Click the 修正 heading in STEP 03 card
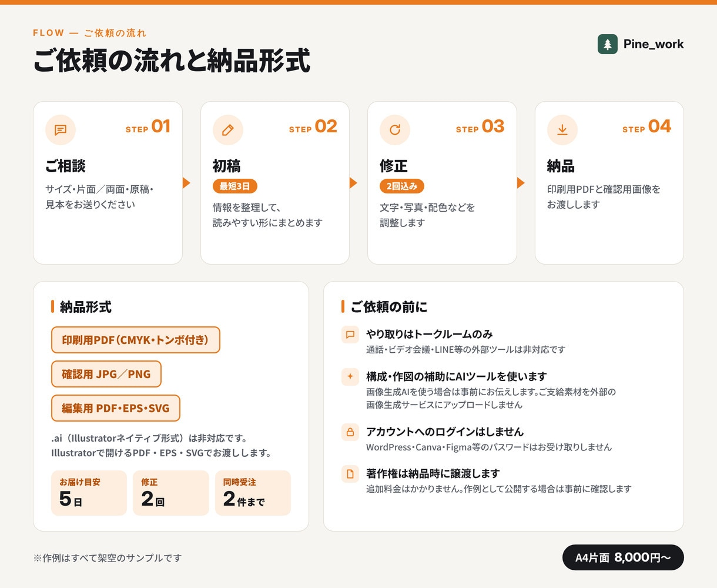 [x=394, y=166]
